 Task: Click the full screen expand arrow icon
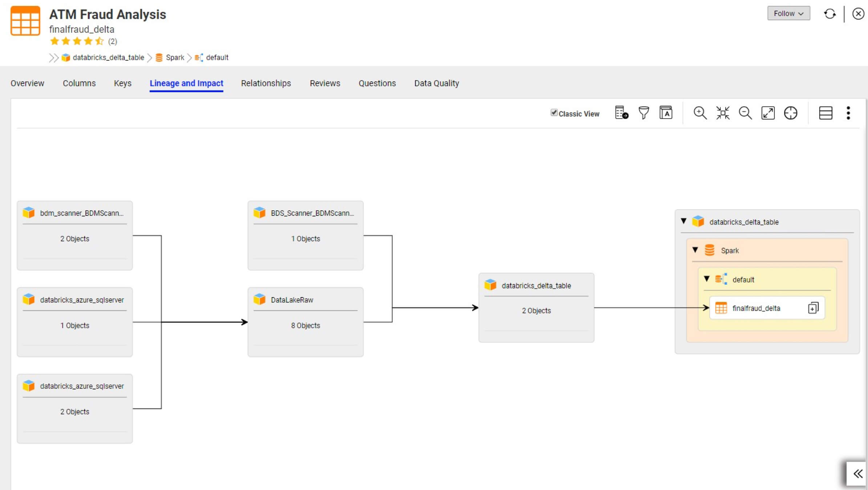(x=768, y=113)
